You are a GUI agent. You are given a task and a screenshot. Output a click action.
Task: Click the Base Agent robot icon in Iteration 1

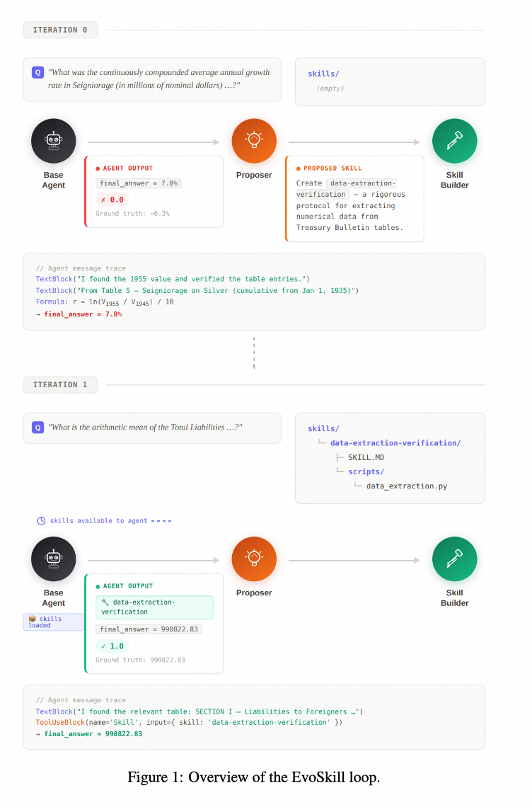54,559
